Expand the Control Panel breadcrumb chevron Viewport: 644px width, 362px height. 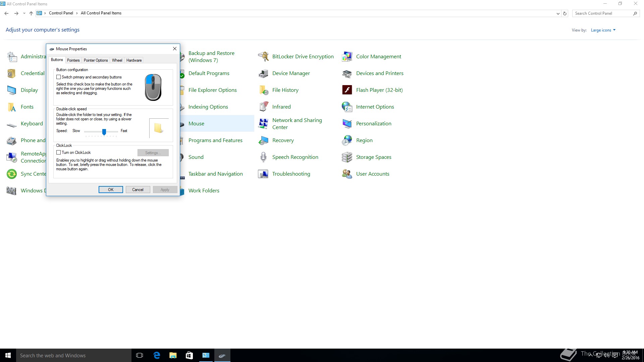pos(77,13)
